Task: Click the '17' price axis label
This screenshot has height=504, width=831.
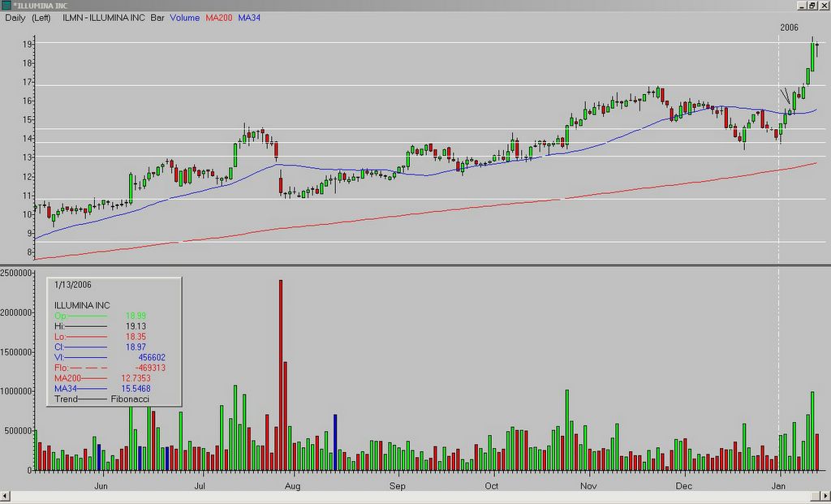Action: [x=27, y=83]
